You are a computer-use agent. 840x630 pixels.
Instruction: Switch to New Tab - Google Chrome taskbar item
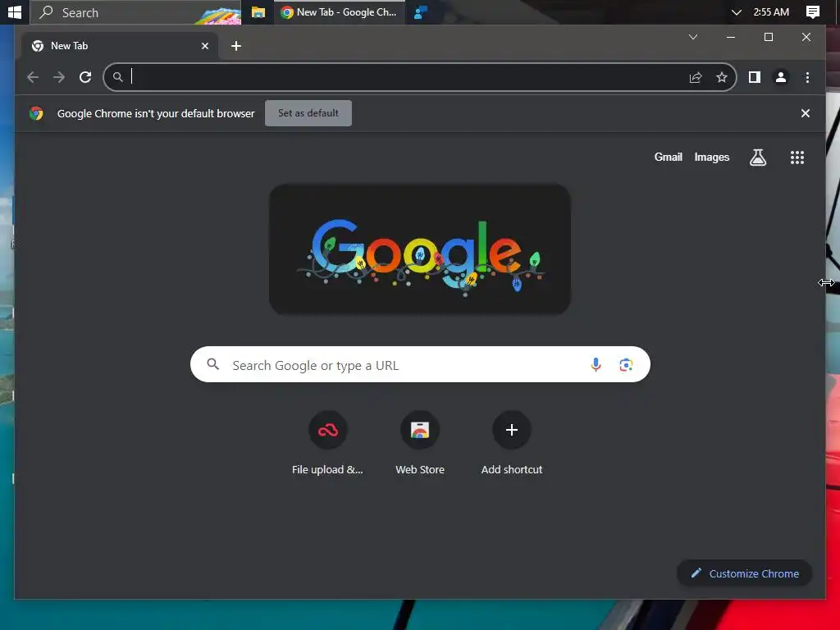pos(340,11)
